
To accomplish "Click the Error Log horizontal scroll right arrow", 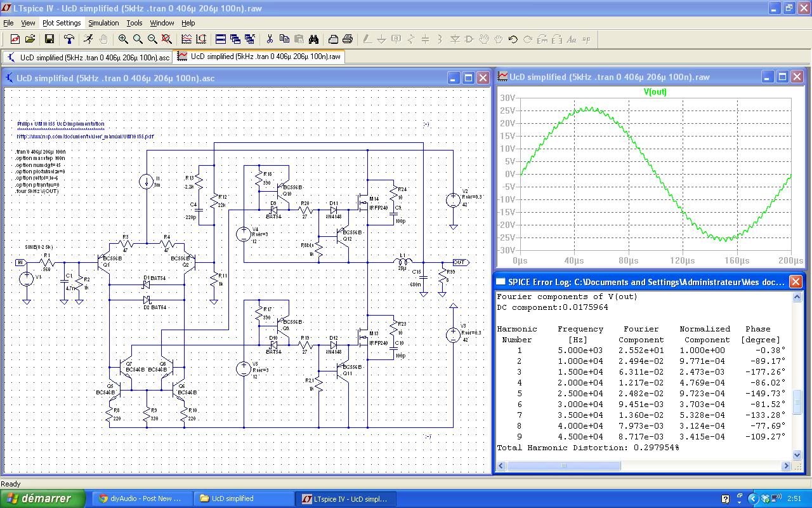I will tap(787, 465).
